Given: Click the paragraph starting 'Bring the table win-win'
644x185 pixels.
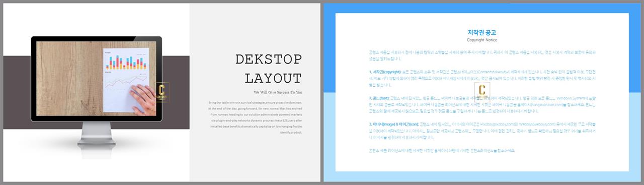Looking at the screenshot, I should (255, 117).
